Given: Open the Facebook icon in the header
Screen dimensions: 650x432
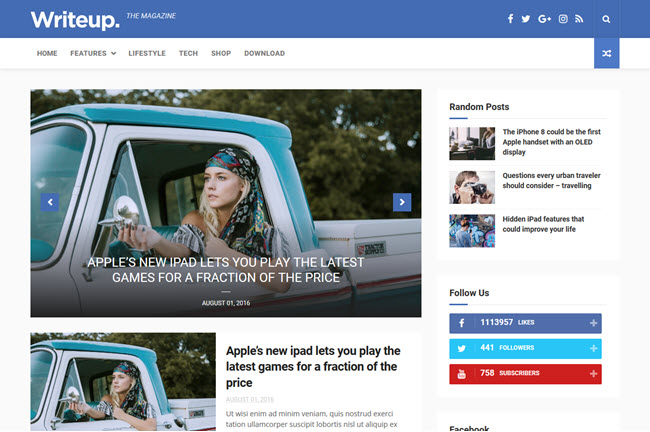Looking at the screenshot, I should click(510, 19).
